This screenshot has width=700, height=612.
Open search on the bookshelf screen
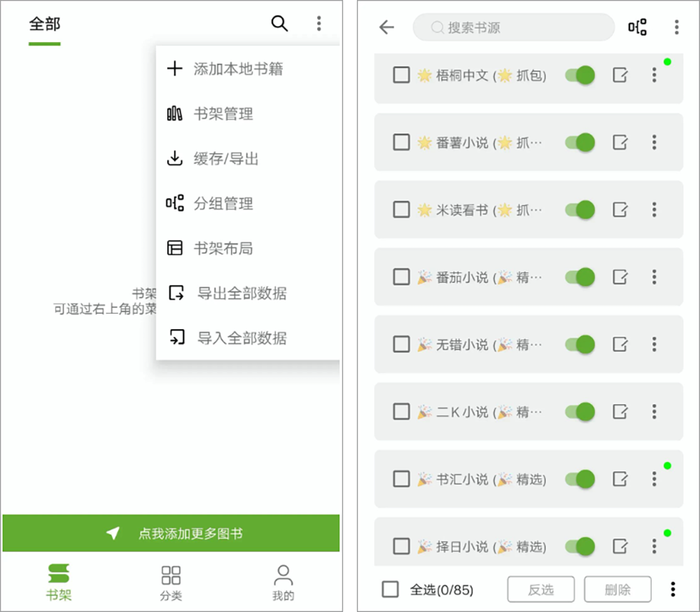[279, 23]
